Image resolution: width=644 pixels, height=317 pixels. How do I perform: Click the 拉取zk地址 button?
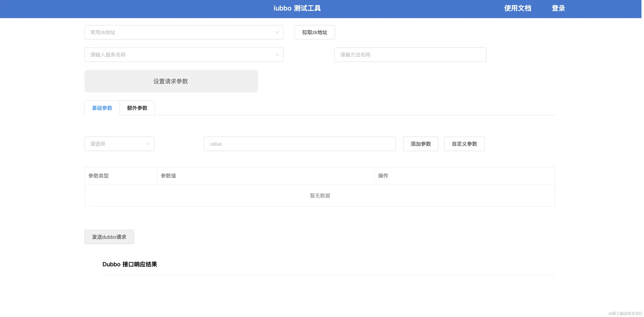click(314, 32)
